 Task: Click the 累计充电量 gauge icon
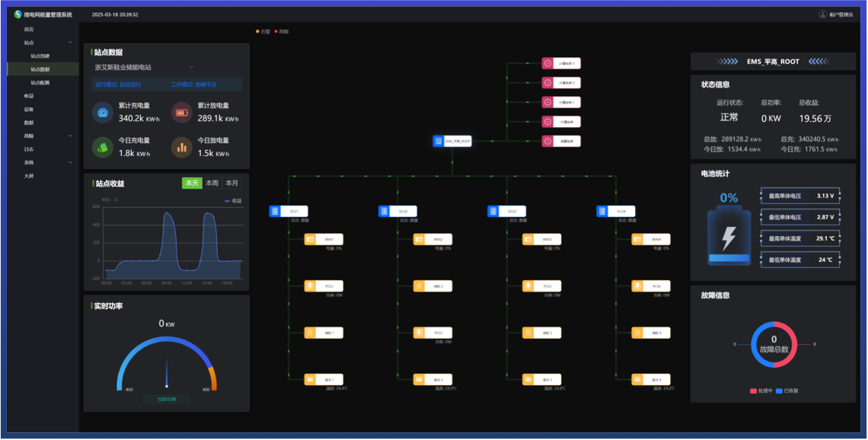[x=103, y=113]
